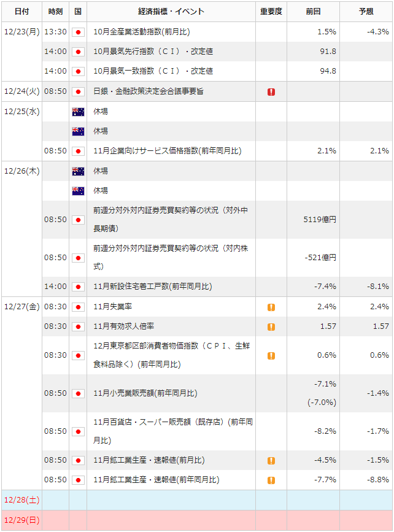Image resolution: width=394 pixels, height=532 pixels.
Task: Click event 10月全産業活動指数(前月比)
Action: point(142,32)
